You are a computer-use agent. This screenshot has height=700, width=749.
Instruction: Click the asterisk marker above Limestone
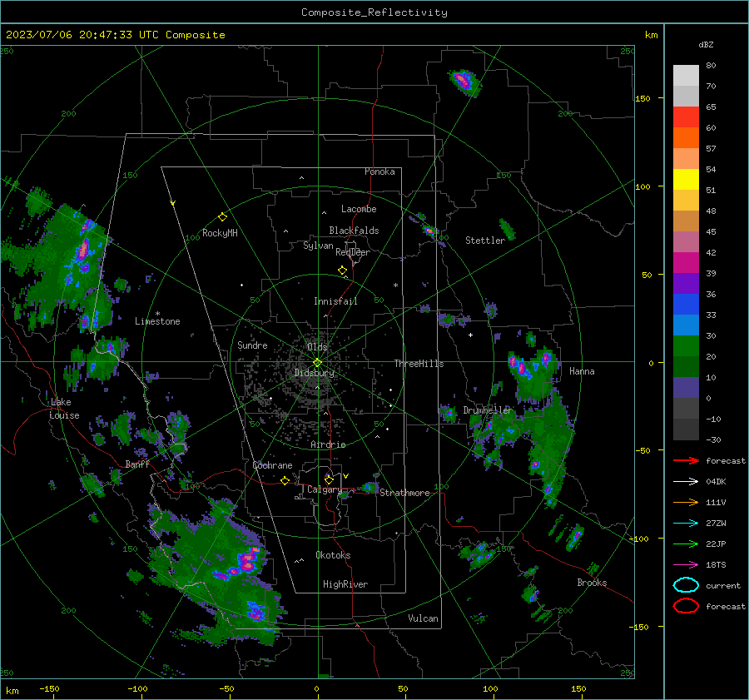coord(157,314)
